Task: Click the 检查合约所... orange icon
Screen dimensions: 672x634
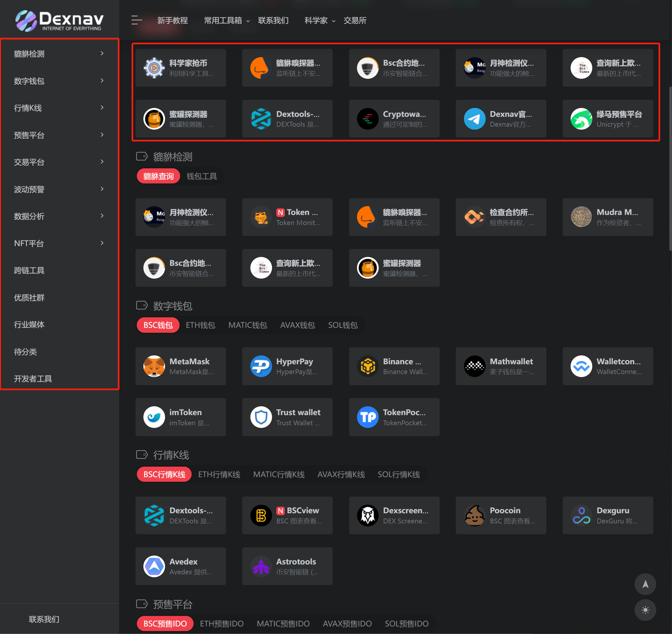Action: pyautogui.click(x=474, y=217)
